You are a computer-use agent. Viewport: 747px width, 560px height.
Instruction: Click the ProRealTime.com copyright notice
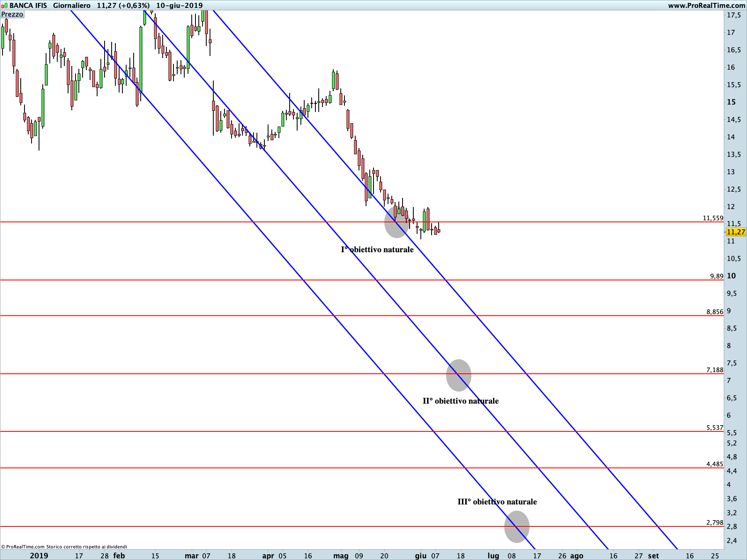click(64, 547)
